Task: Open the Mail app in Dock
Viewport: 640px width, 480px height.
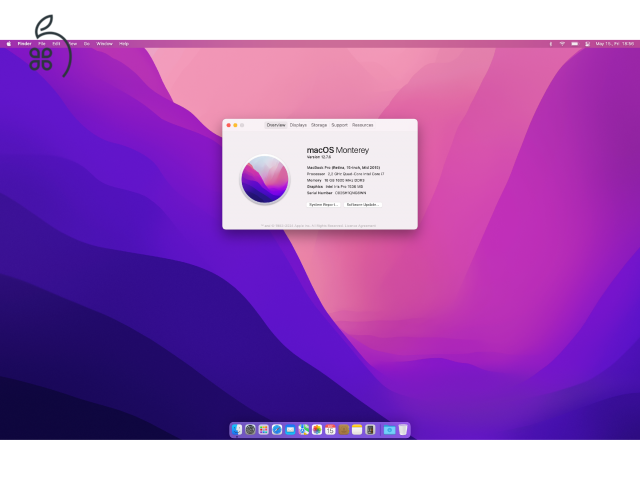Action: tap(290, 429)
